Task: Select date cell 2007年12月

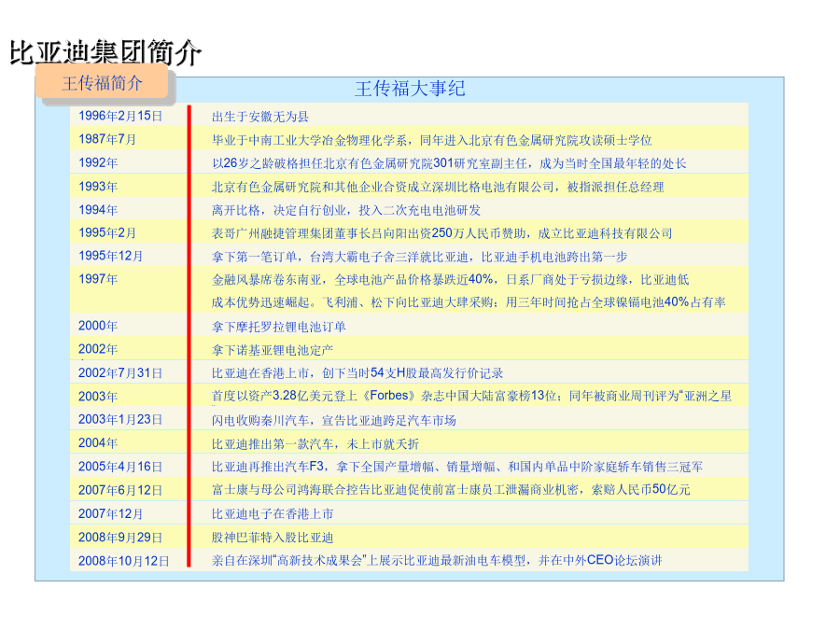Action: coord(111,513)
